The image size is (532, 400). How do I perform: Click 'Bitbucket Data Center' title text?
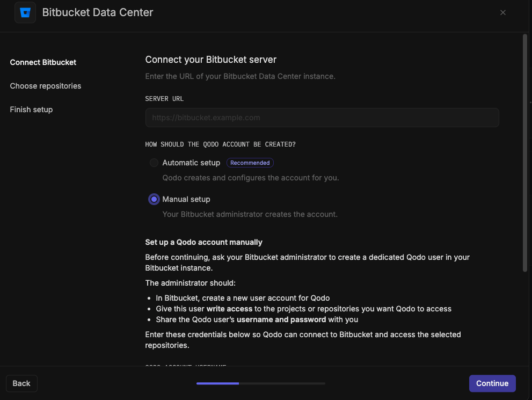[x=98, y=12]
